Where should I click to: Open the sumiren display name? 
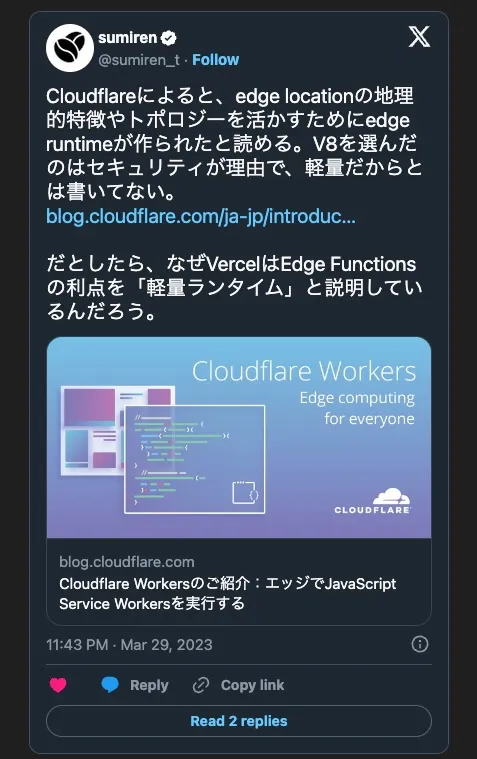(x=127, y=38)
